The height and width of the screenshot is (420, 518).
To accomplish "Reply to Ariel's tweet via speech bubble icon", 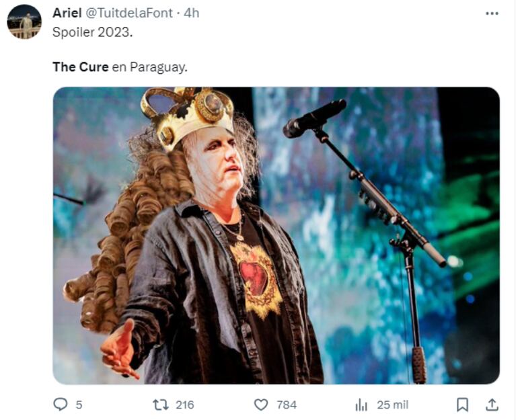I will (61, 405).
